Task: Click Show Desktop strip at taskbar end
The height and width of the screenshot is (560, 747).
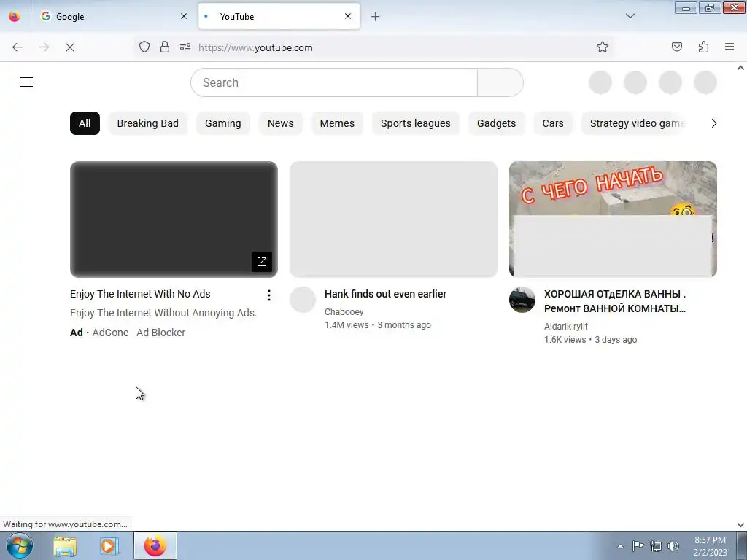Action: [742, 545]
